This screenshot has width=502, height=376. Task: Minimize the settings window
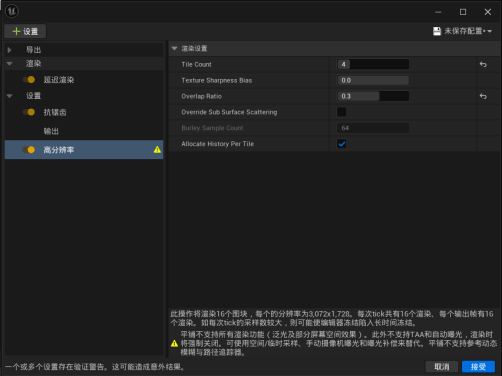tap(438, 12)
